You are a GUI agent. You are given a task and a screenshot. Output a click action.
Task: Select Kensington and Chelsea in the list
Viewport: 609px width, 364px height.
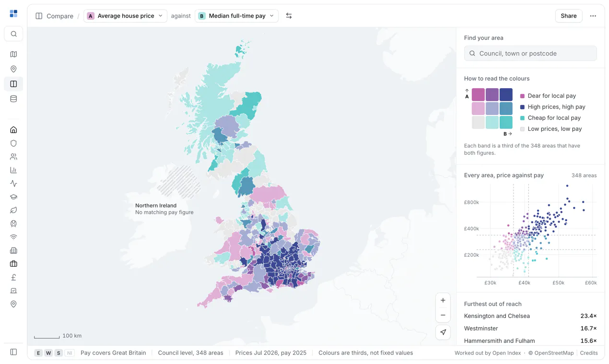530,316
